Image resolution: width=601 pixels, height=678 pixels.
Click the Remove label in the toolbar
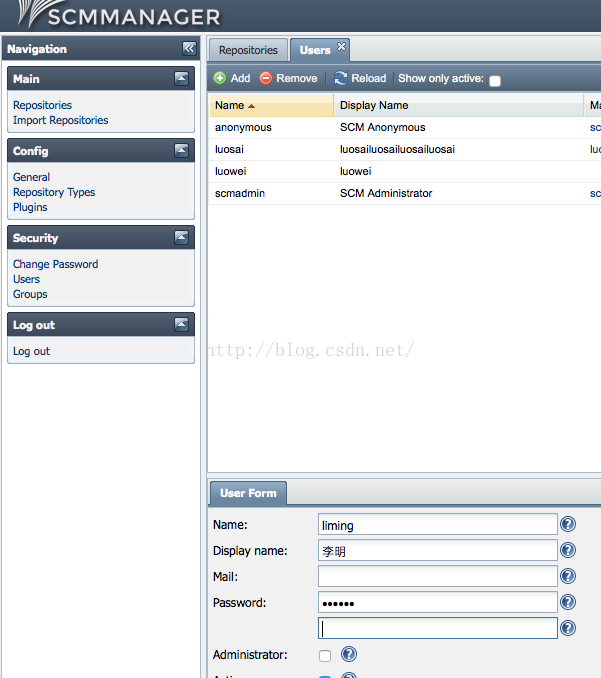pos(297,78)
